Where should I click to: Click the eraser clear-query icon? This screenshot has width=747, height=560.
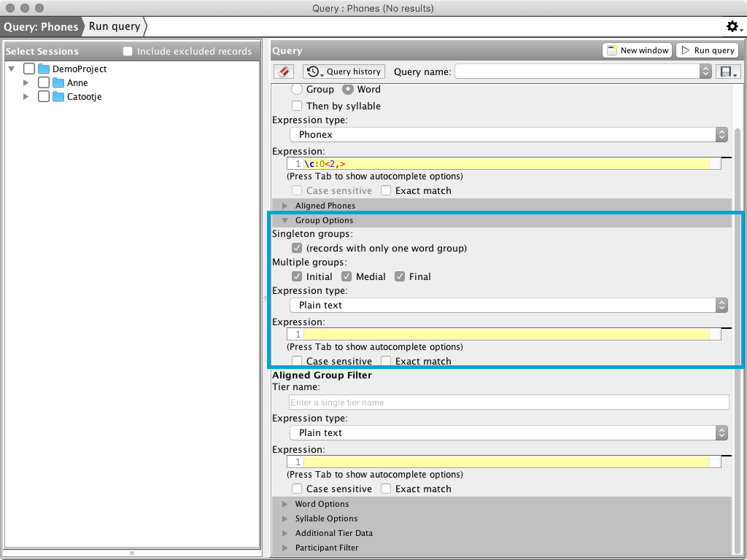[284, 71]
